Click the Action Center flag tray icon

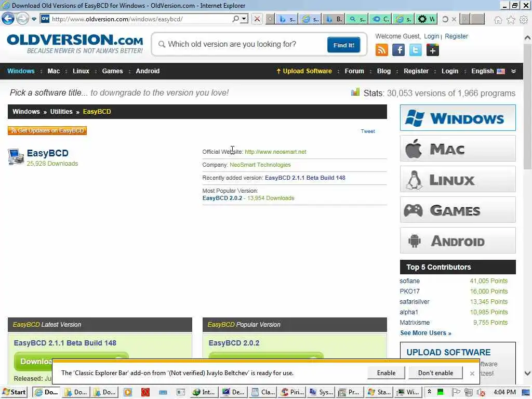pyautogui.click(x=456, y=392)
